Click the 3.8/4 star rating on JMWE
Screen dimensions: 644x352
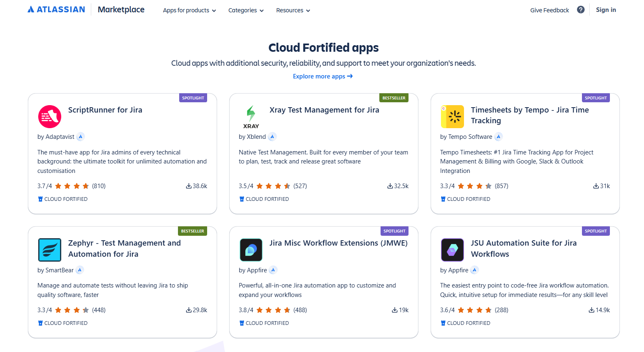273,310
